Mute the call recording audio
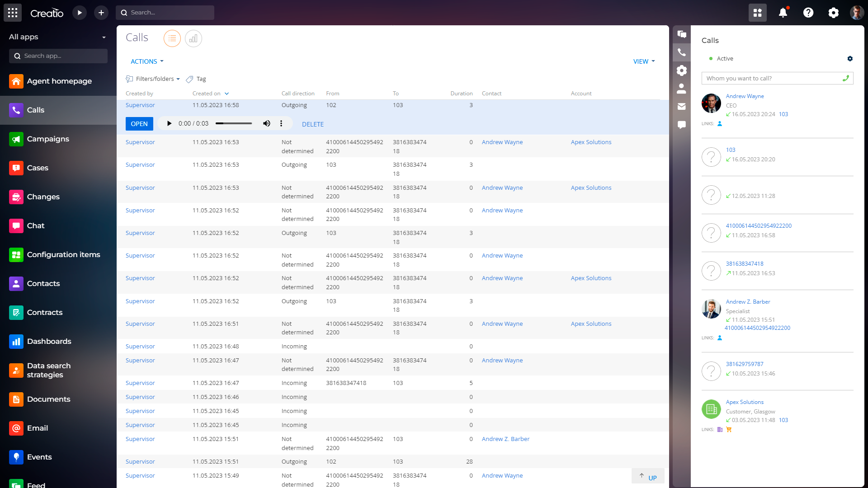 point(267,123)
